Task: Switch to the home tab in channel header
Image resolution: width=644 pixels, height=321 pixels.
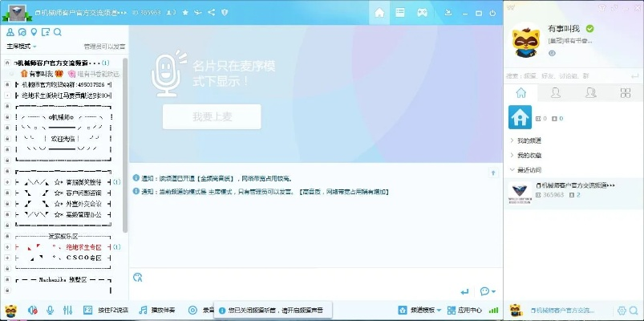Action: [379, 13]
